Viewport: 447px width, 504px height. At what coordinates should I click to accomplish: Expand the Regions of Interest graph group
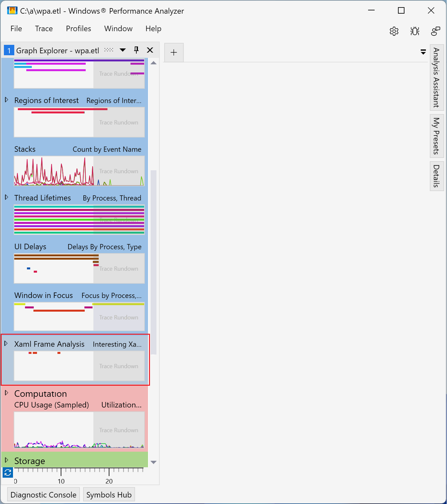pyautogui.click(x=6, y=100)
